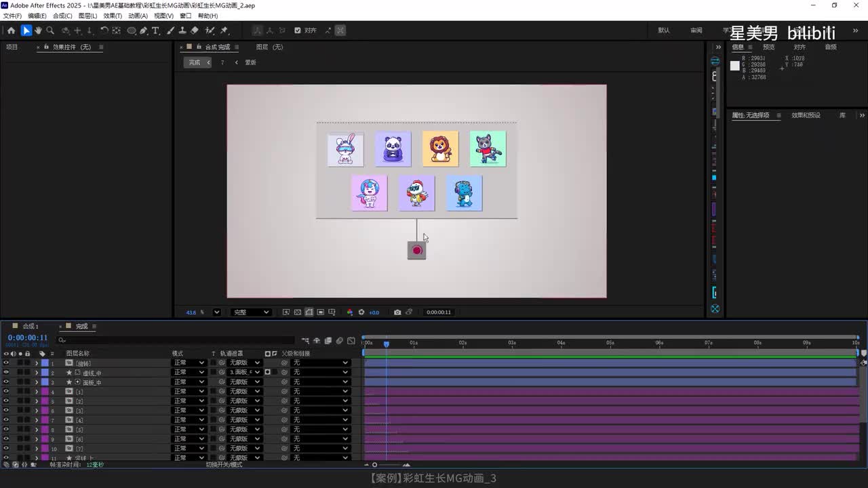Click the snapshot camera icon in viewer

397,312
